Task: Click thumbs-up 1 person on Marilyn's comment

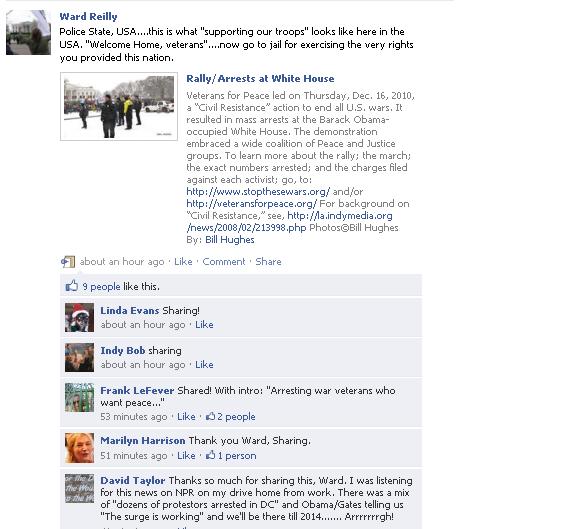Action: (x=231, y=456)
